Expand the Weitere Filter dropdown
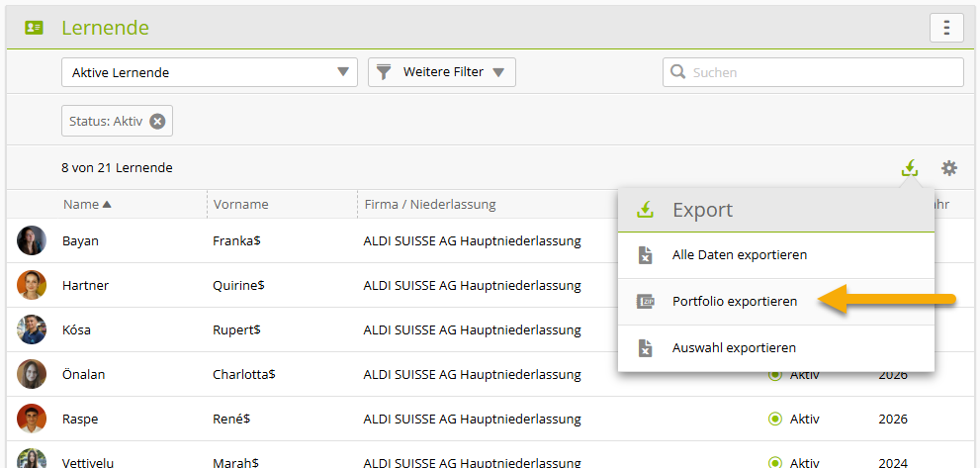Viewport: 980px width, 468px height. coord(442,72)
